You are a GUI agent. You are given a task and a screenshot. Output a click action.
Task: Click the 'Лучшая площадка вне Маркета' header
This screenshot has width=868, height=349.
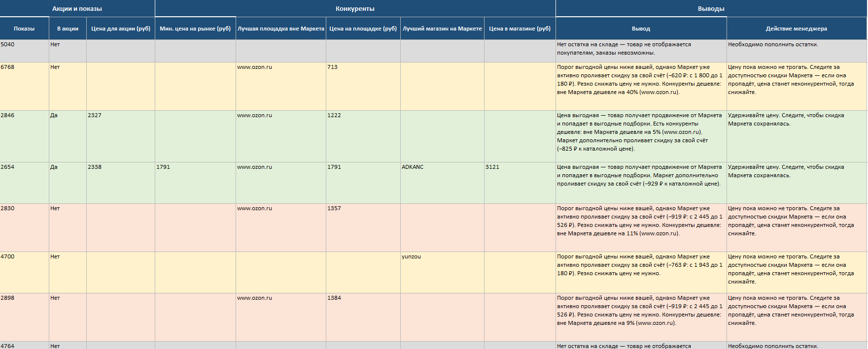point(281,29)
